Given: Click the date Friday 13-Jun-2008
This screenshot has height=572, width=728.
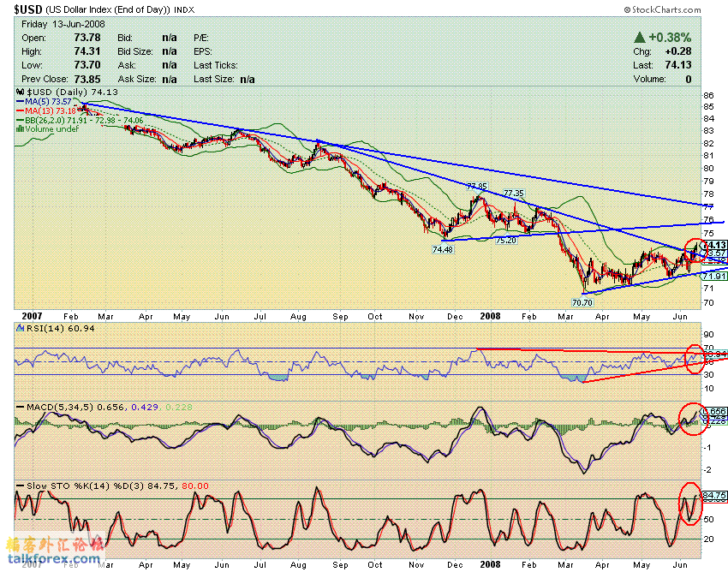Looking at the screenshot, I should 63,24.
